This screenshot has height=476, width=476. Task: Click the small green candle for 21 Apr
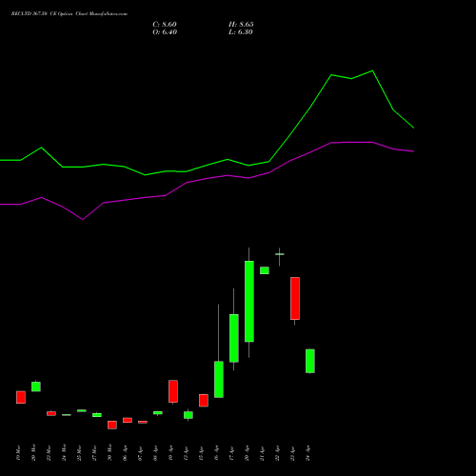[x=265, y=270]
